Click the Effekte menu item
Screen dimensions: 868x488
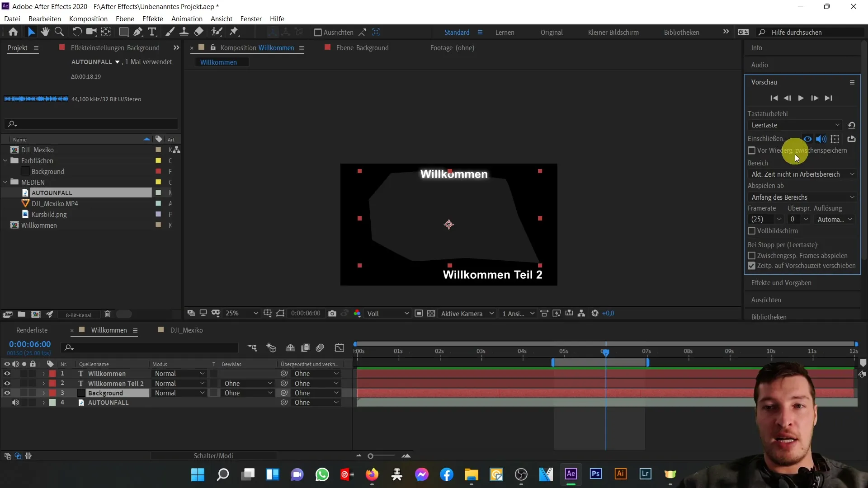153,19
